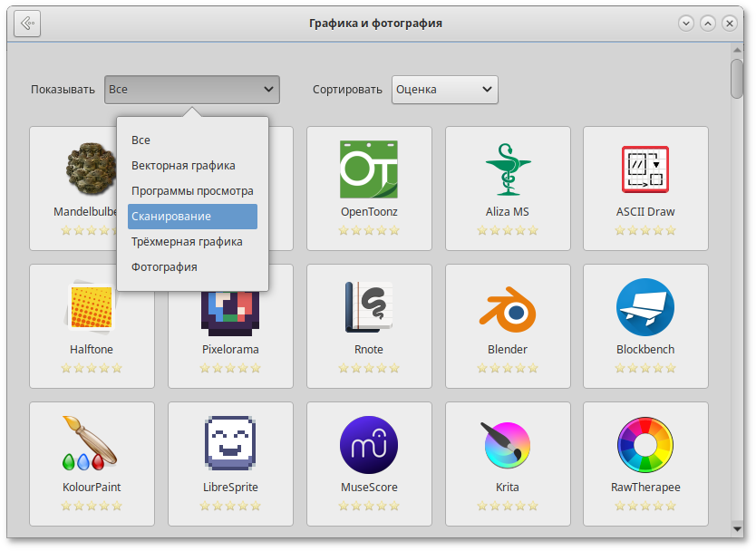Screen dimensions: 756x551
Task: Click the Halftone star rating
Action: pos(91,369)
